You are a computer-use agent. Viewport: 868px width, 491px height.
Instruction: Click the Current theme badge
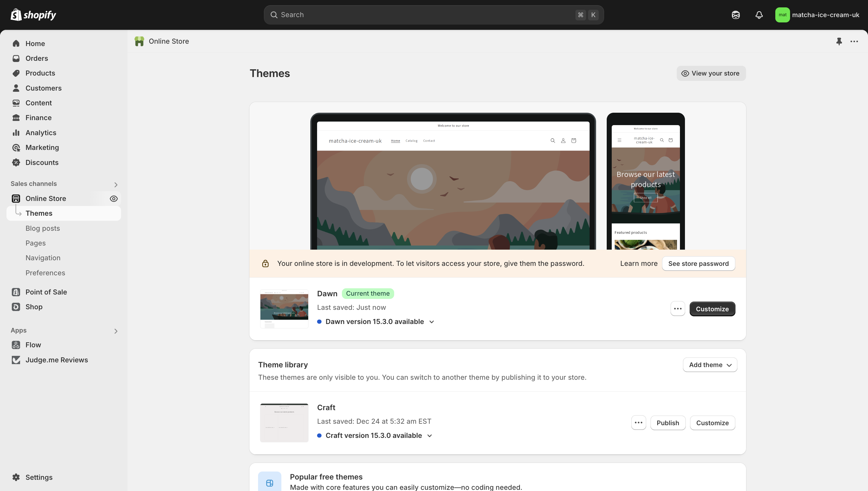click(368, 293)
